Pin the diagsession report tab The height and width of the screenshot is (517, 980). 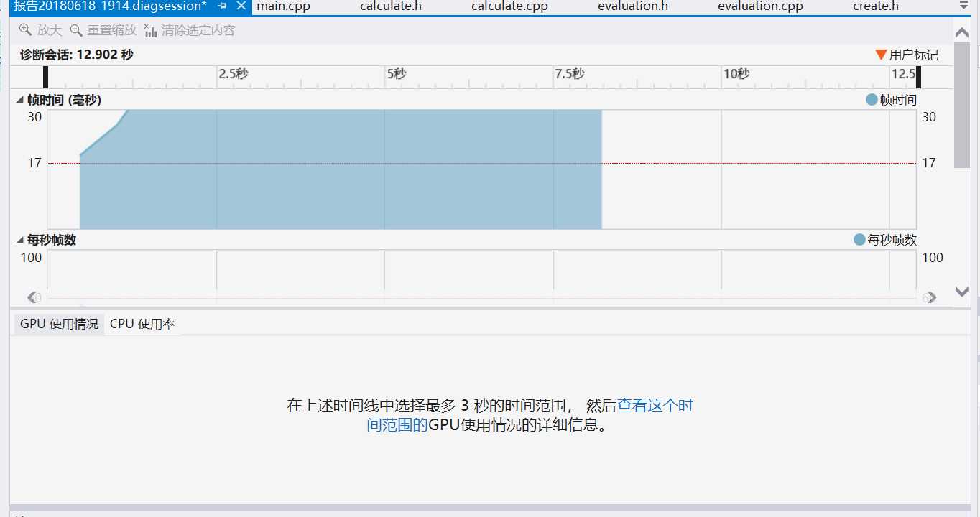[222, 6]
